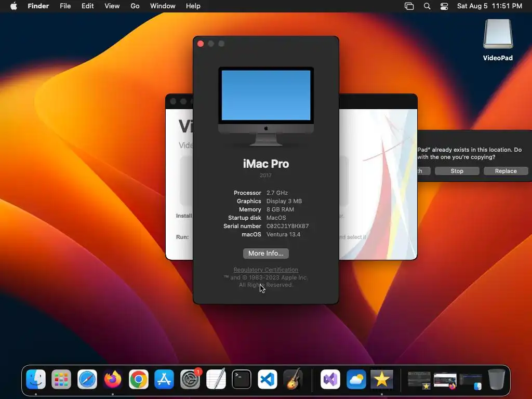Open the View menu
The height and width of the screenshot is (399, 532).
[112, 6]
